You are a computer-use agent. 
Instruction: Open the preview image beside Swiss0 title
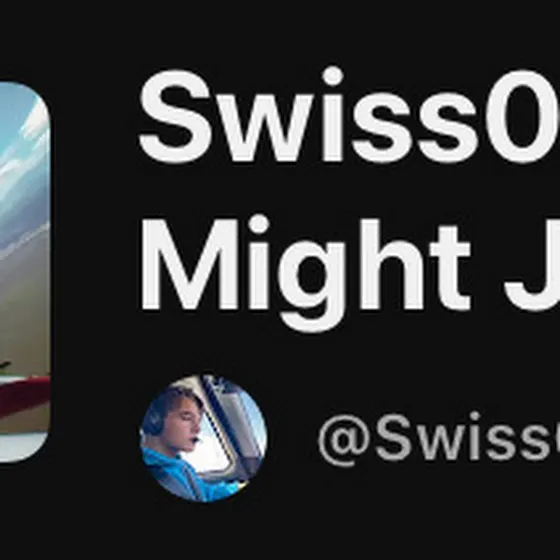tap(24, 272)
